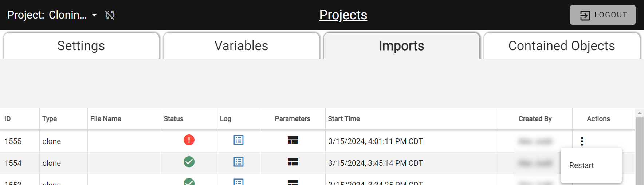Switch to the Settings tab
Screen dimensions: 644x185
[81, 46]
